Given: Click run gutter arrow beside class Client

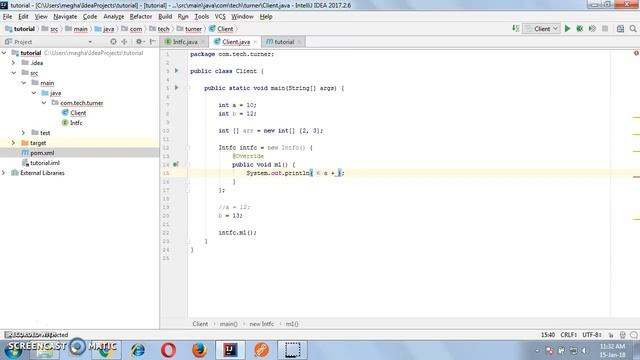Looking at the screenshot, I should point(177,71).
